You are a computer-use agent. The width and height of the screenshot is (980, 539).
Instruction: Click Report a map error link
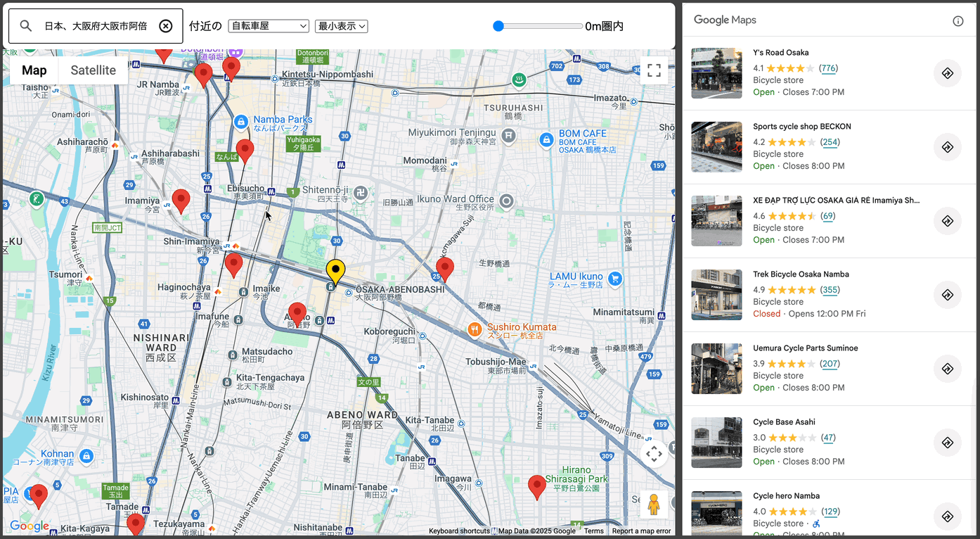[641, 531]
